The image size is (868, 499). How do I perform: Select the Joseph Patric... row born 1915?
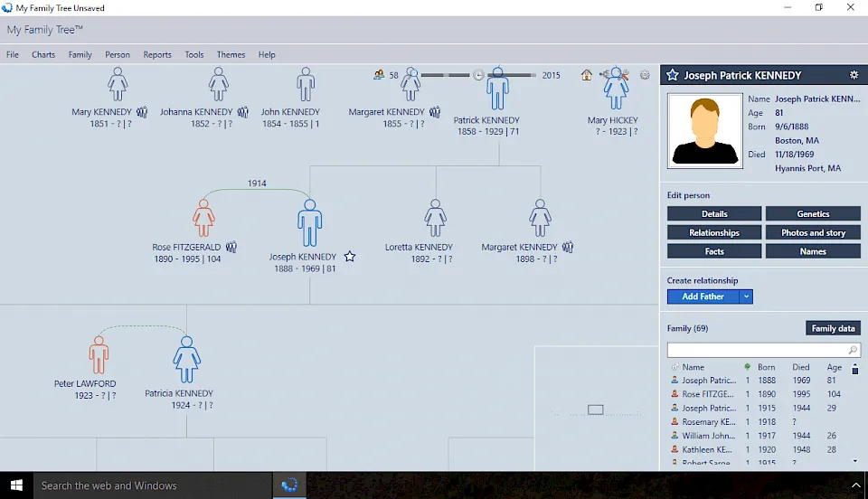click(758, 409)
